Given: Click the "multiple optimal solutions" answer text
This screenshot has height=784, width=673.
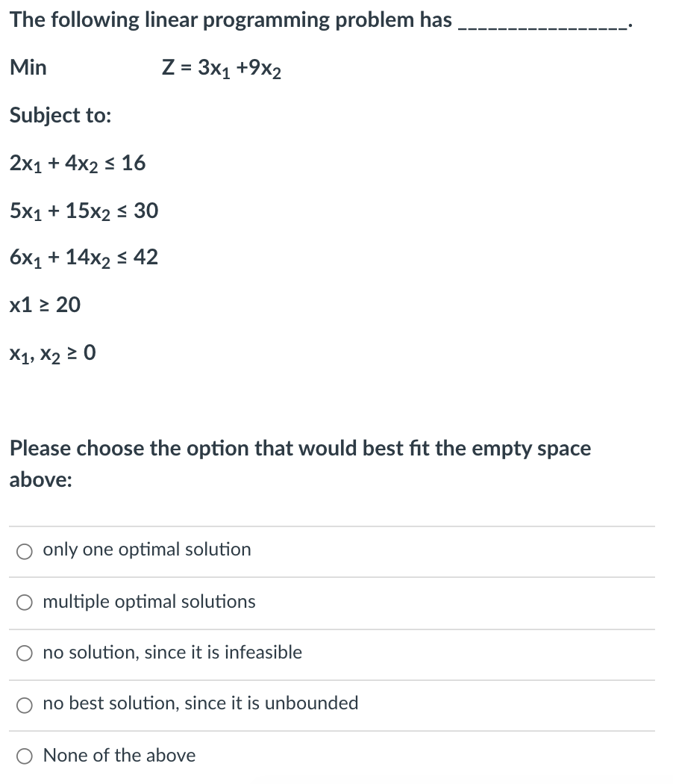Looking at the screenshot, I should pos(149,602).
